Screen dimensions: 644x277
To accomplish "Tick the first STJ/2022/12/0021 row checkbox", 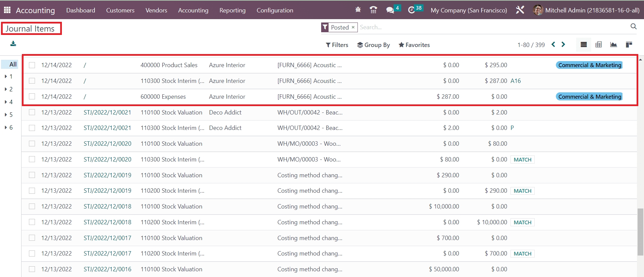I will pos(32,112).
